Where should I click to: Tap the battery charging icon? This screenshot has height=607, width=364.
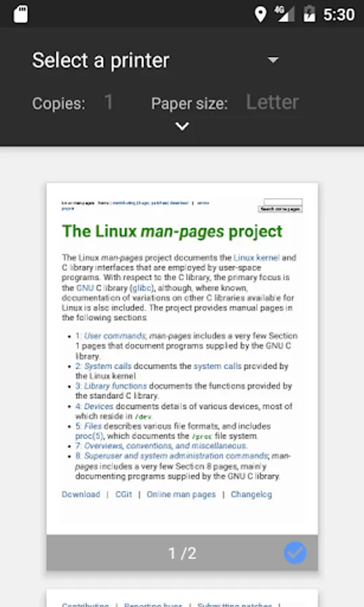click(309, 14)
